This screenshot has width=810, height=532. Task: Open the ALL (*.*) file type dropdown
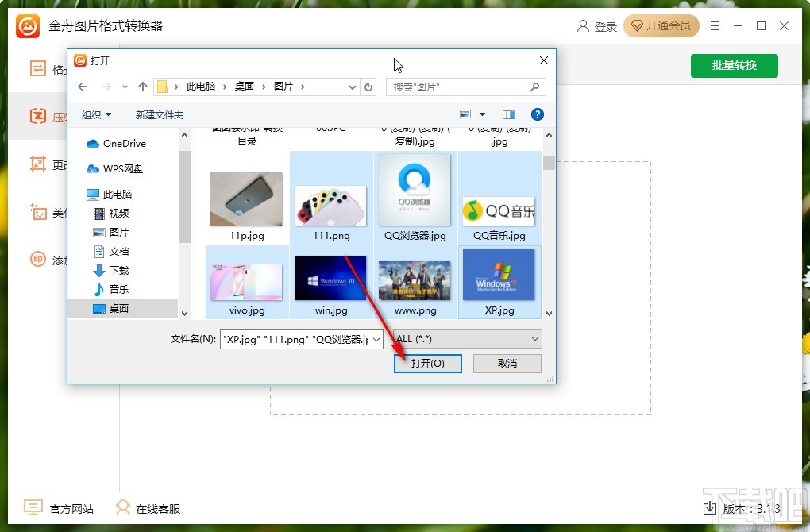click(466, 339)
